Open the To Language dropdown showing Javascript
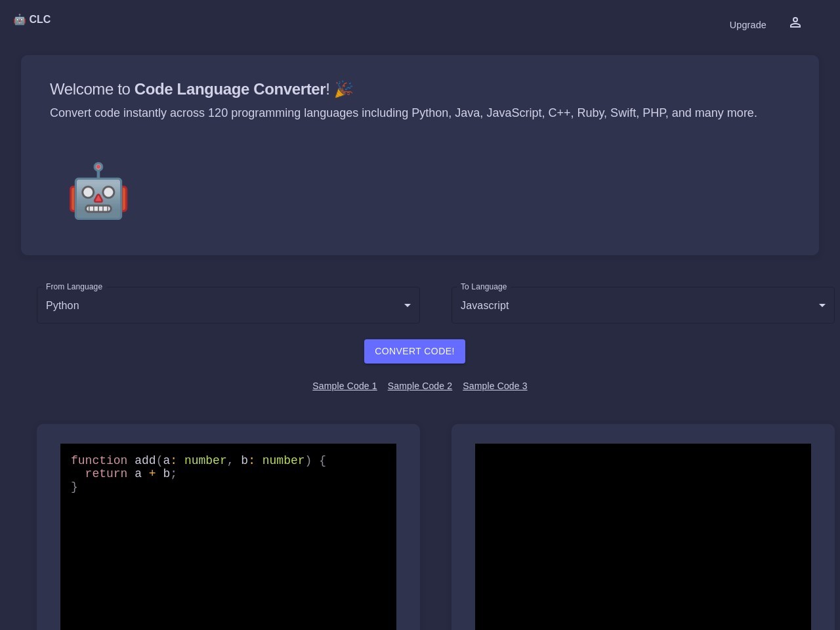Image resolution: width=840 pixels, height=630 pixels. 643,305
